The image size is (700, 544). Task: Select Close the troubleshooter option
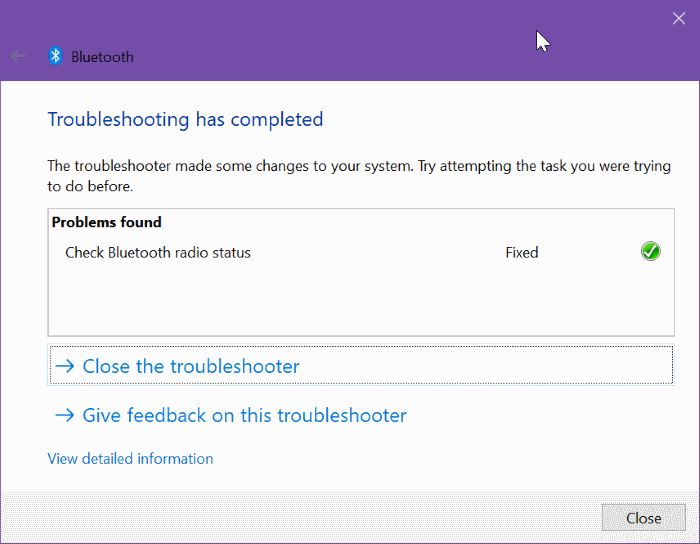(361, 365)
